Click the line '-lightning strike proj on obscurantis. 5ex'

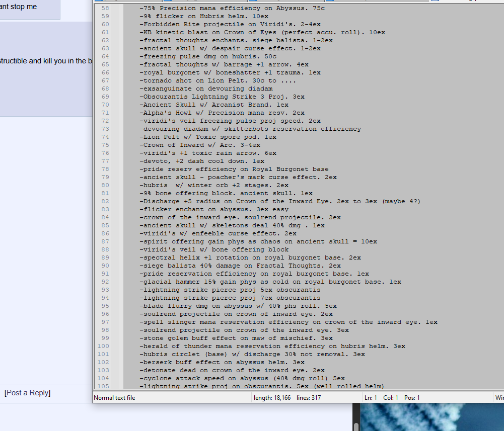(262, 386)
